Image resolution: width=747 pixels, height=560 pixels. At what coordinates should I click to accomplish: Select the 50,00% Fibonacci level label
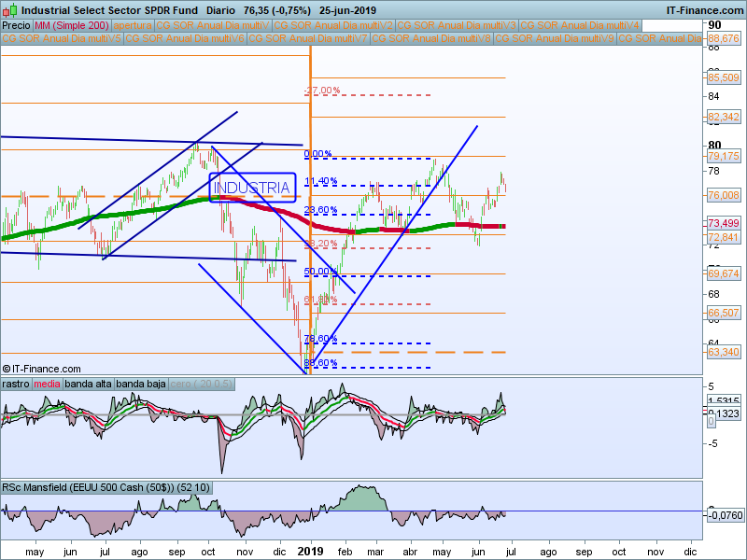click(x=320, y=271)
